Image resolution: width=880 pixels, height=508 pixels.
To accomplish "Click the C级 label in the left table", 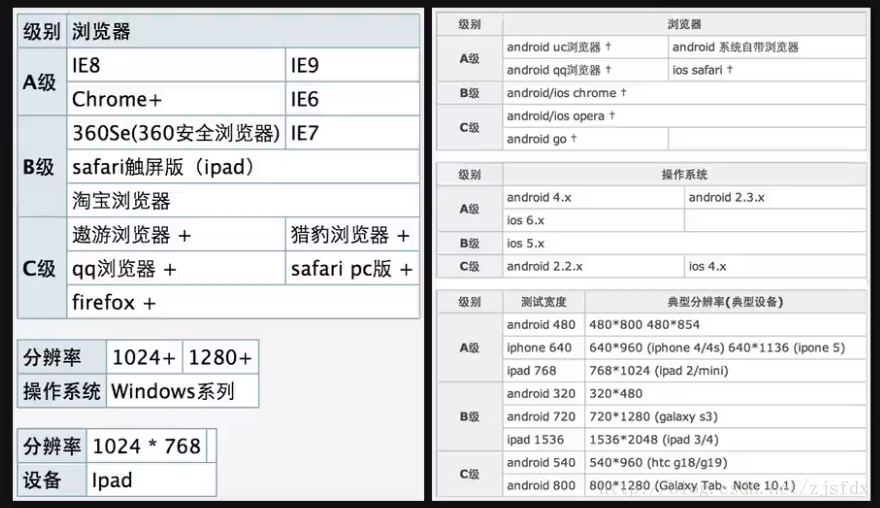I will coord(42,268).
